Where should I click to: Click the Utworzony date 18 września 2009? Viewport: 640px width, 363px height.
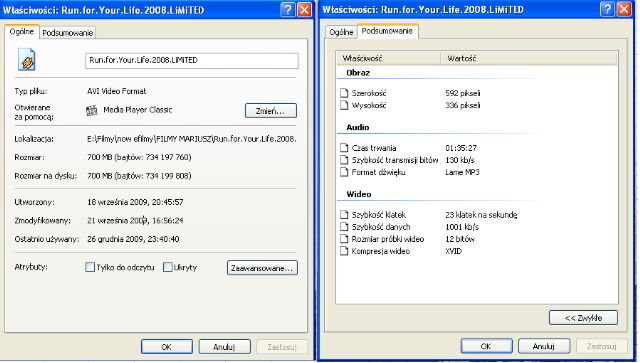pos(135,202)
